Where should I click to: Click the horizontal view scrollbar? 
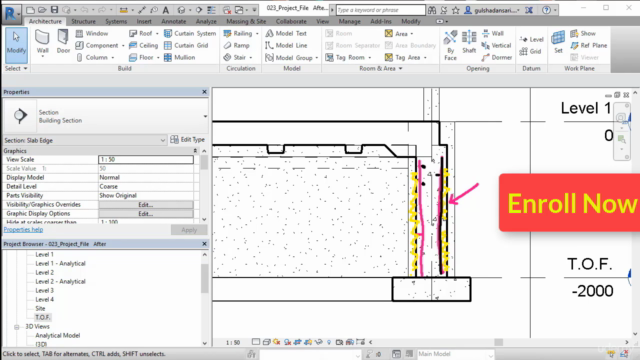499,342
